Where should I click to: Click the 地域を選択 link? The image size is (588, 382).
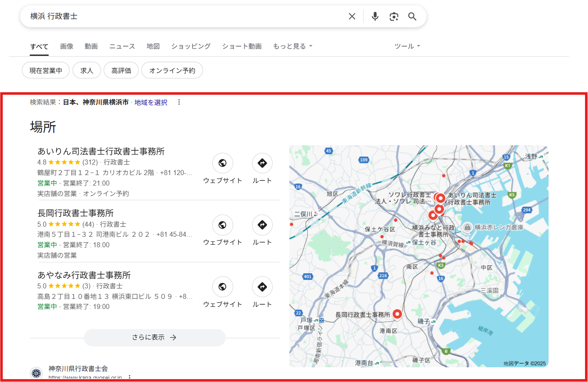point(151,102)
